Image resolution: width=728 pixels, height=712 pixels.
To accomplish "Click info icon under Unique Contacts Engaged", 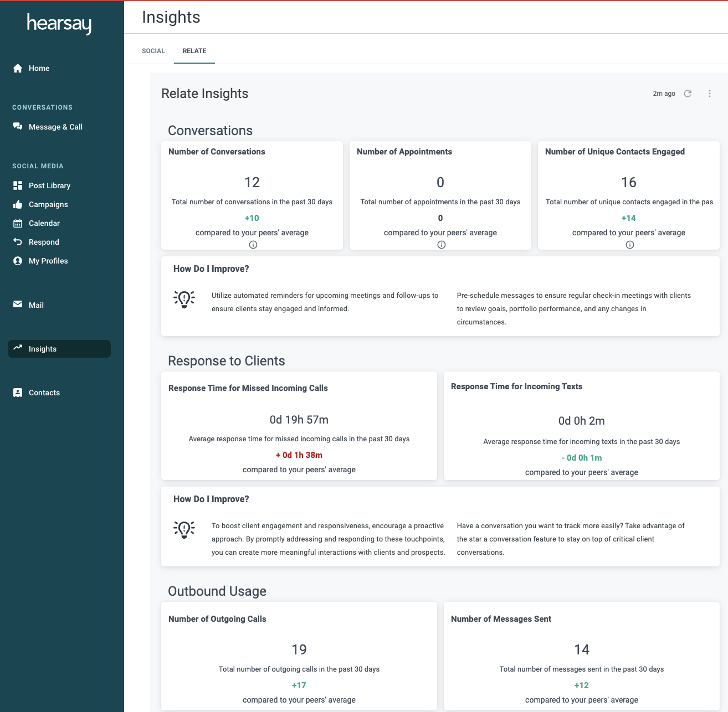I will click(630, 245).
